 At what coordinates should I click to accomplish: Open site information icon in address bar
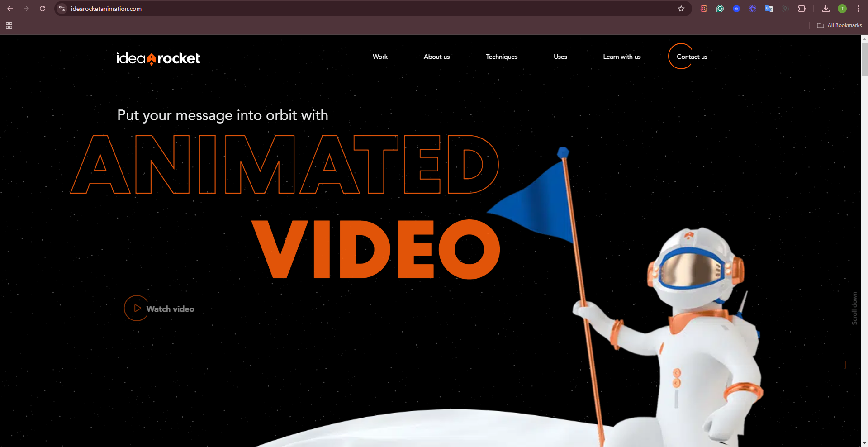tap(62, 9)
